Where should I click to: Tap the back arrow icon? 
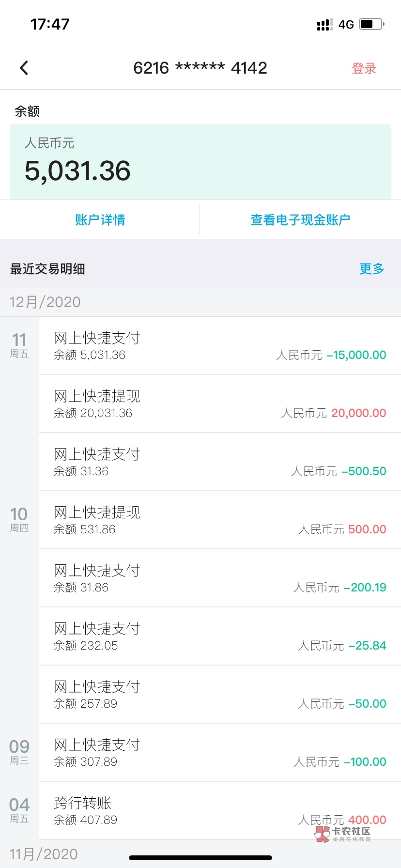24,68
